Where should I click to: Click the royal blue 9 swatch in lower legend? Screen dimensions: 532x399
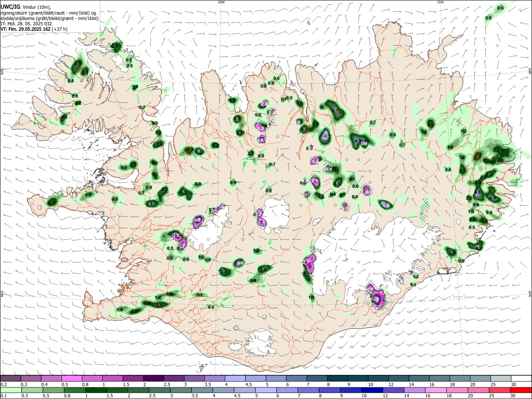(350, 390)
